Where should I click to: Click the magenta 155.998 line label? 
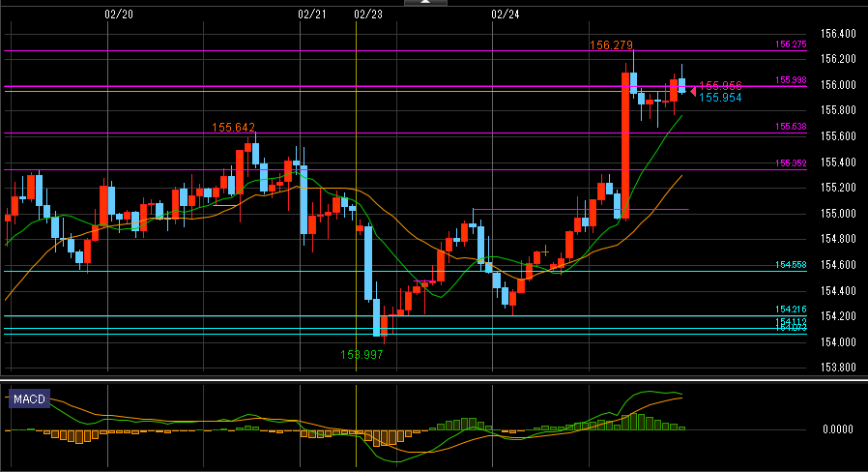791,80
